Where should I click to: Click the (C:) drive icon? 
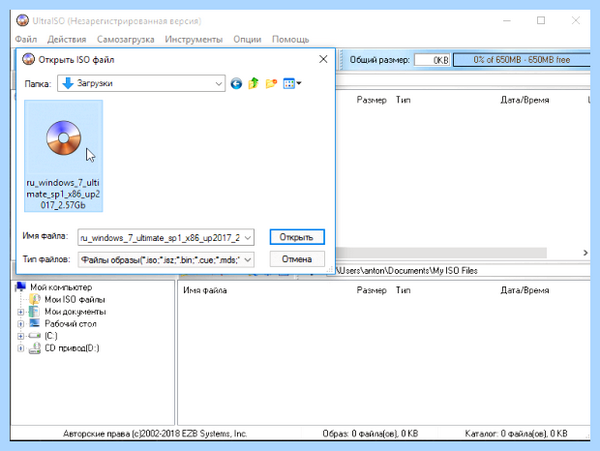click(34, 335)
